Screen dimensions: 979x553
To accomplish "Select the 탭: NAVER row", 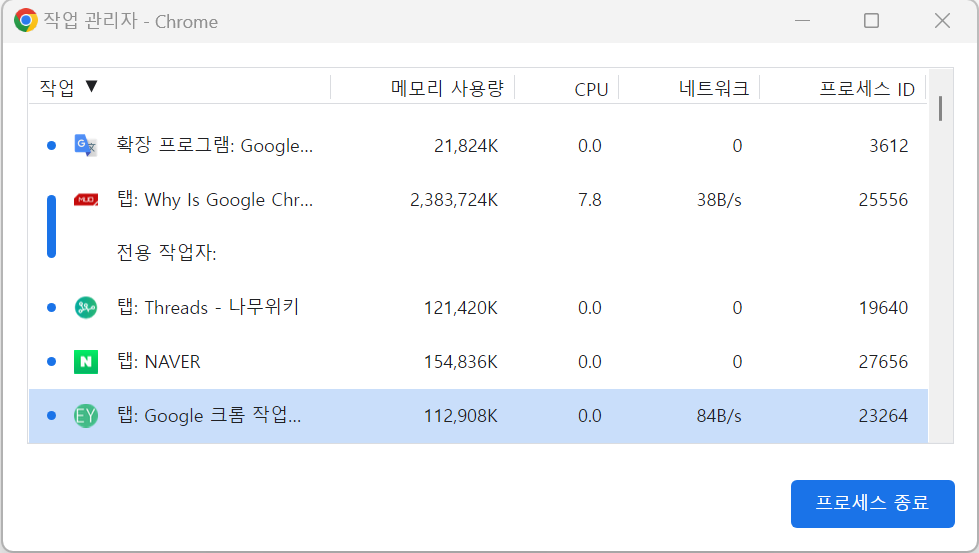I will [x=478, y=361].
